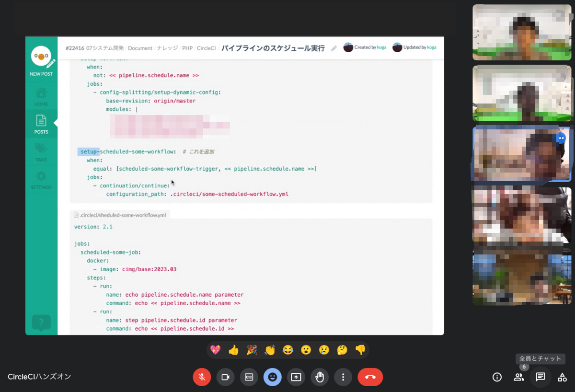
Task: Open the activities icon
Action: pos(562,377)
